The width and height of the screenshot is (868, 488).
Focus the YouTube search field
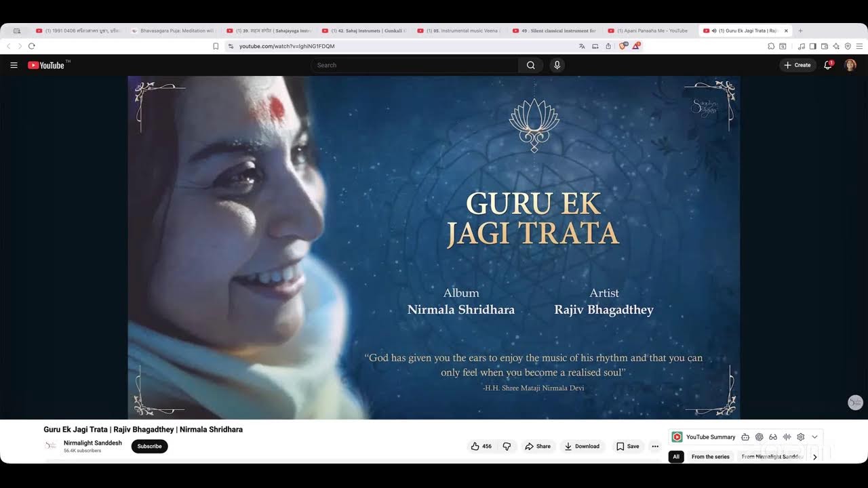click(415, 65)
